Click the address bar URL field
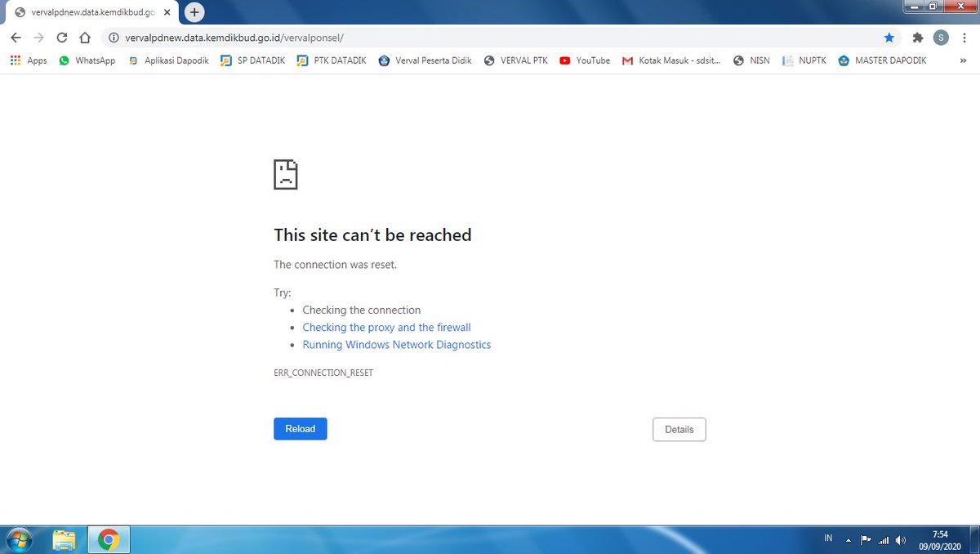 [500, 38]
